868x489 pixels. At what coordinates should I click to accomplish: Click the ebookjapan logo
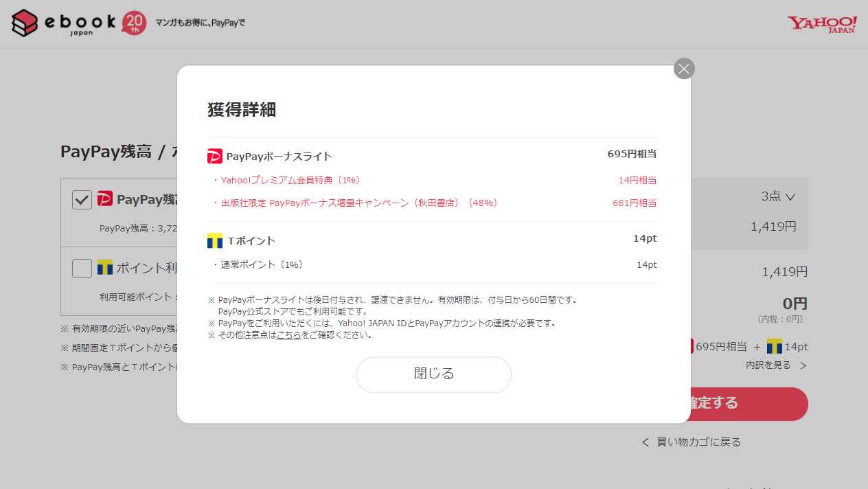click(x=63, y=23)
